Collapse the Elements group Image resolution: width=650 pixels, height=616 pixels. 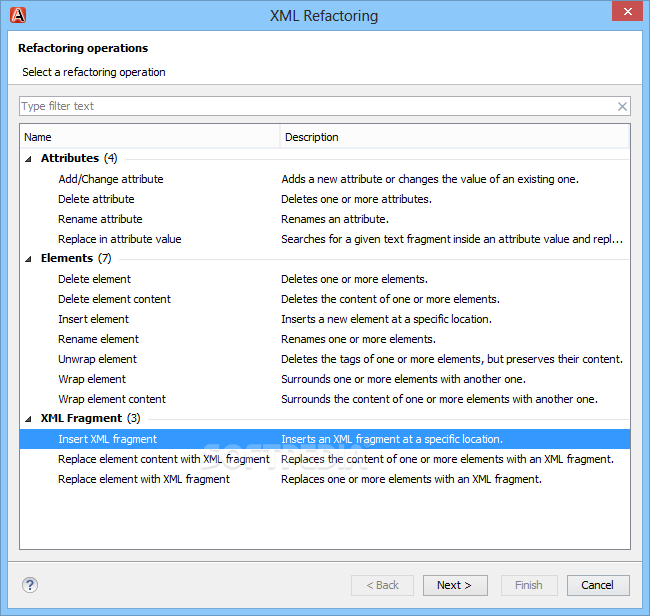coord(28,259)
